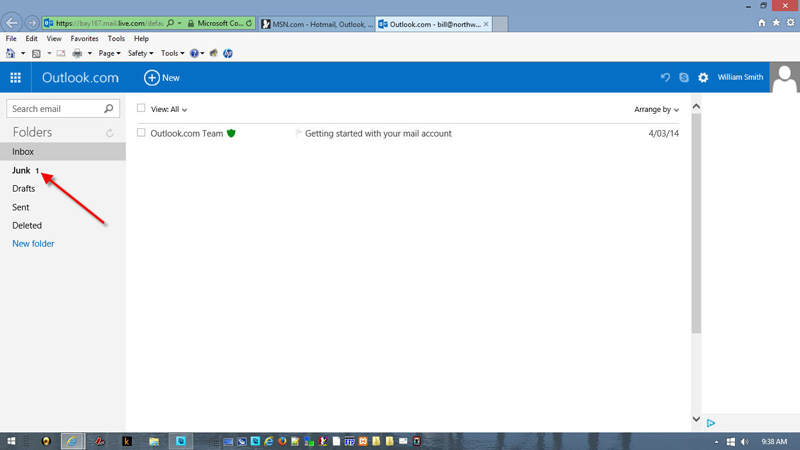Click the browser address bar URL
The image size is (800, 450).
pyautogui.click(x=109, y=23)
